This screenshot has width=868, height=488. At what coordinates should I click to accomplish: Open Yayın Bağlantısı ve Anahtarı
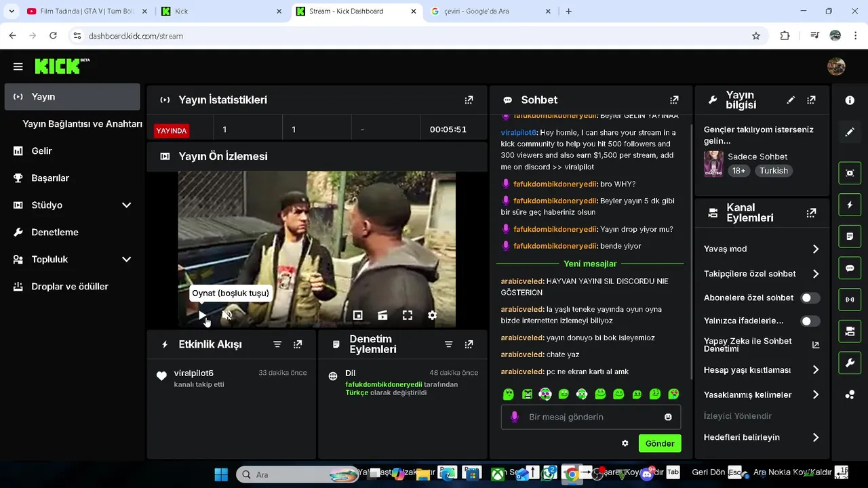point(82,124)
